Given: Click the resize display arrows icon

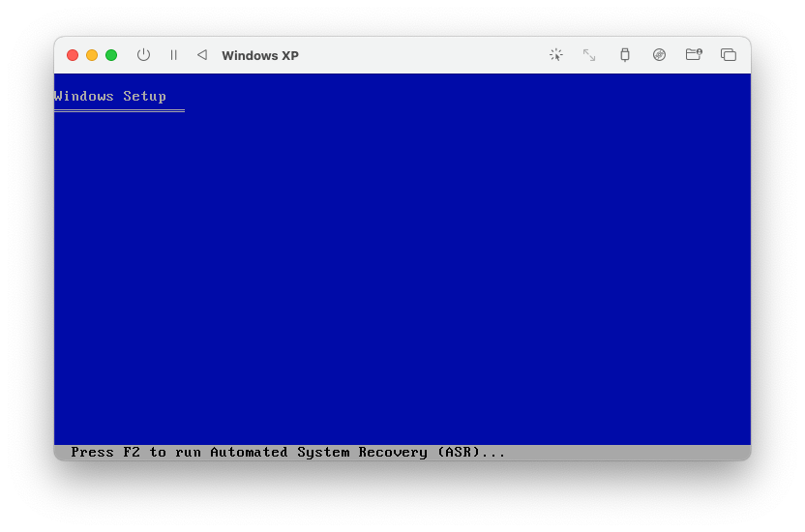Looking at the screenshot, I should pyautogui.click(x=589, y=55).
